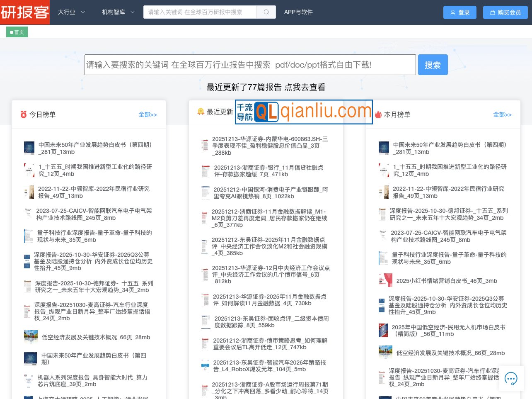Expand the 大行业 dropdown menu
This screenshot has width=532, height=399.
point(71,12)
